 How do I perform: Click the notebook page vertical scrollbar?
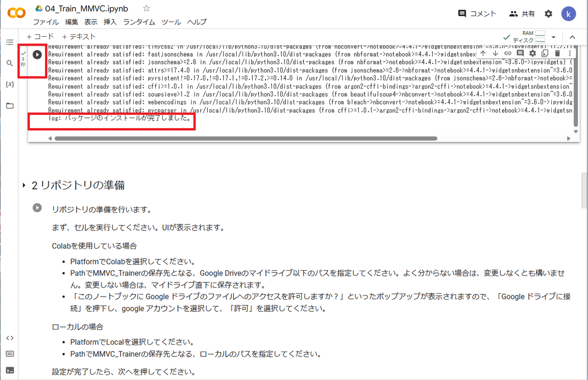click(x=585, y=191)
